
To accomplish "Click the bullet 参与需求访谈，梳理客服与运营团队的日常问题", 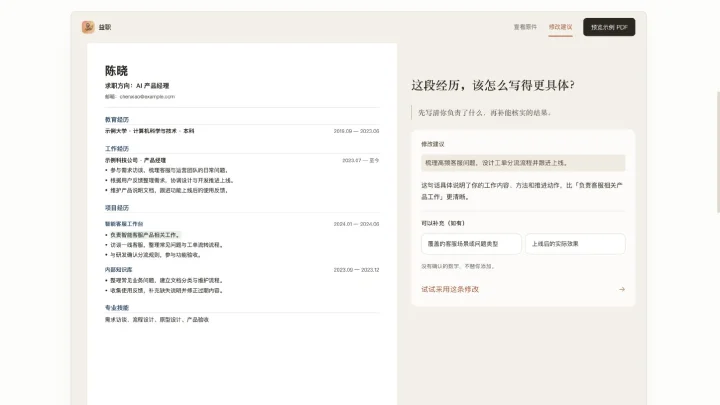I will point(169,170).
